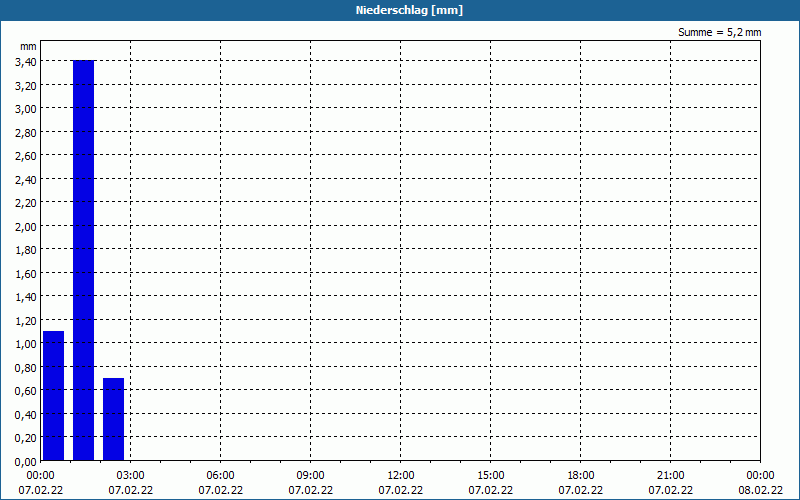
Task: Click the 0,60 y-axis value
Action: [x=26, y=391]
